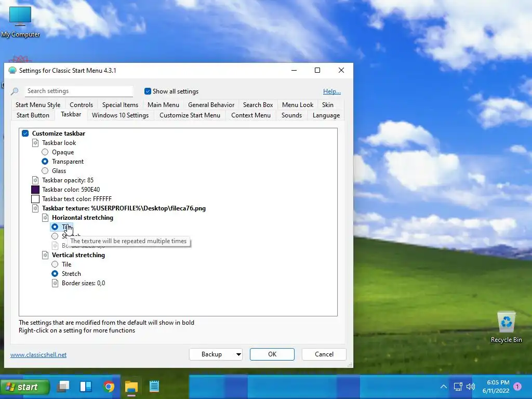The height and width of the screenshot is (399, 532).
Task: Select the Taskbar texture path row
Action: pyautogui.click(x=124, y=208)
